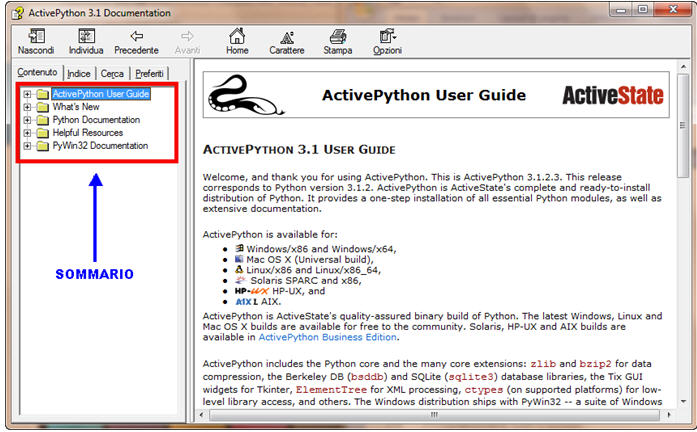Click the horizontal scrollbar thumb
The height and width of the screenshot is (432, 697).
coord(434,415)
